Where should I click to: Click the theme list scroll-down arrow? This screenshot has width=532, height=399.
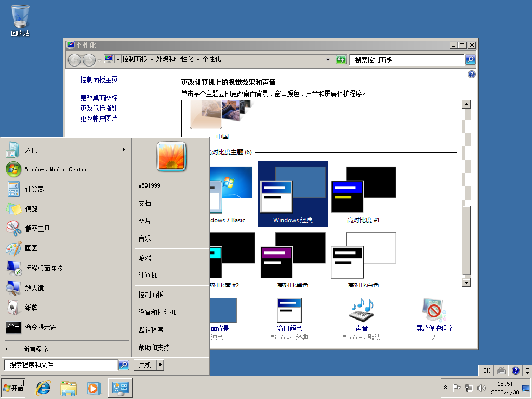[467, 282]
